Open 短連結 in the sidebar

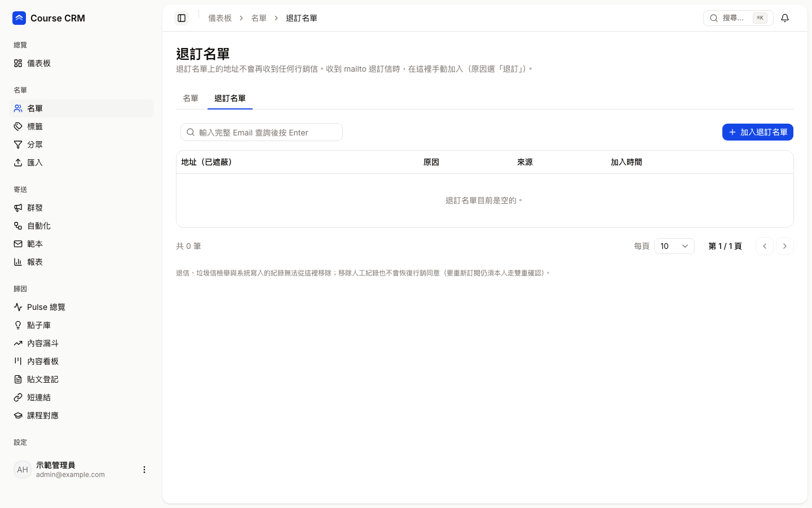pyautogui.click(x=81, y=397)
